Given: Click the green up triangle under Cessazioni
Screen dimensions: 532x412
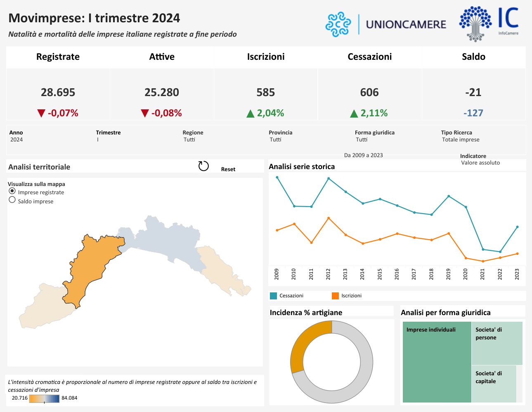Looking at the screenshot, I should 354,113.
